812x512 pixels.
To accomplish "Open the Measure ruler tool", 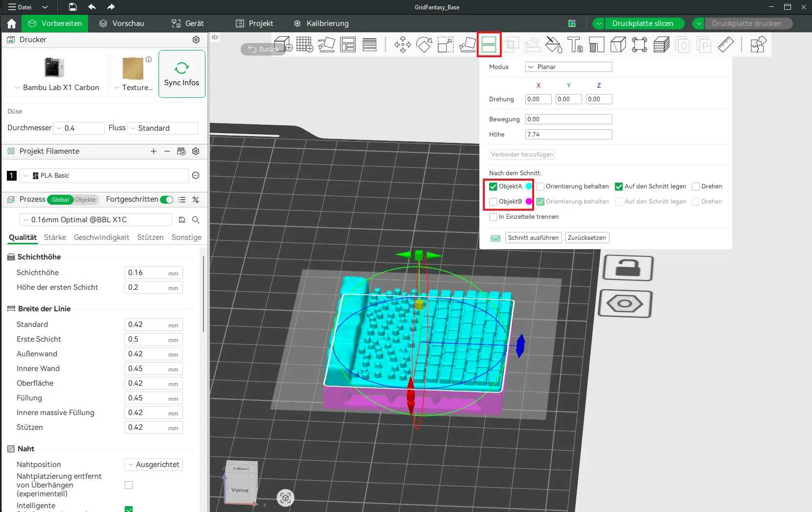I will (725, 45).
